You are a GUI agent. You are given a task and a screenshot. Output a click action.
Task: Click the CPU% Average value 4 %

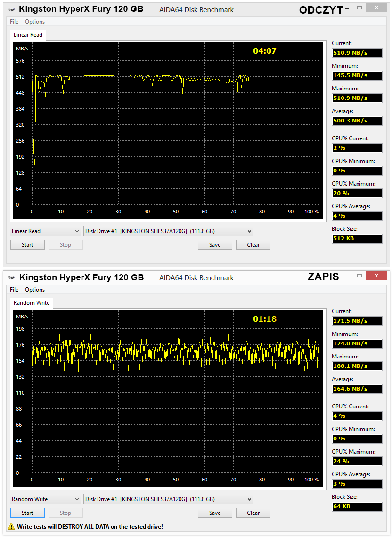point(357,216)
